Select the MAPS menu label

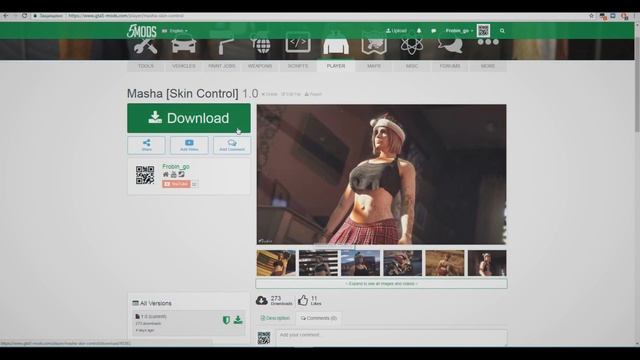pyautogui.click(x=374, y=66)
